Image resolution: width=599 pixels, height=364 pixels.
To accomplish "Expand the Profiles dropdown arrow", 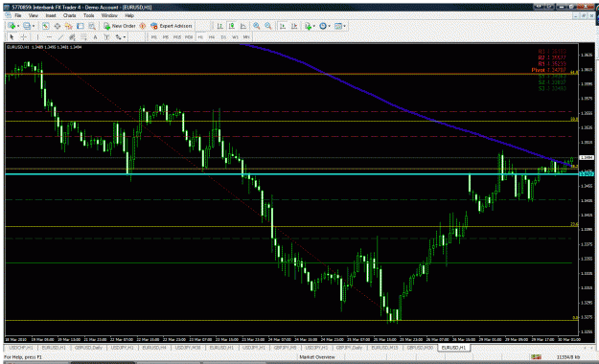I will 34,26.
